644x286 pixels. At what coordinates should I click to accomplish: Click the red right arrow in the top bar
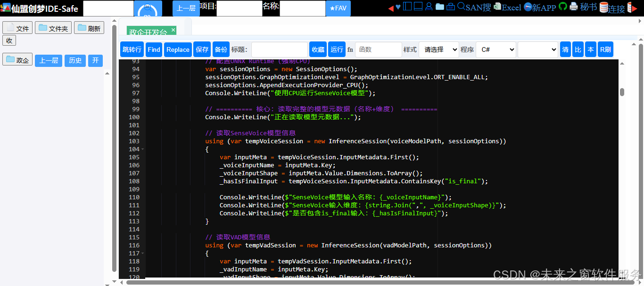(x=635, y=8)
